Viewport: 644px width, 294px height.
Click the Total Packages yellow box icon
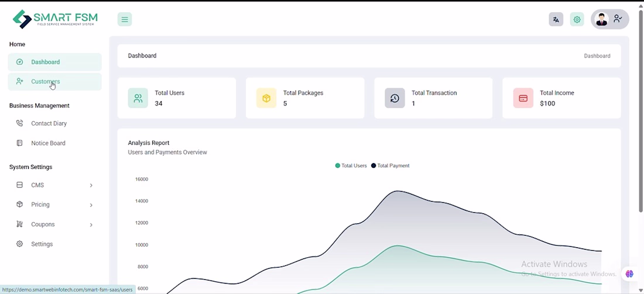coord(266,98)
